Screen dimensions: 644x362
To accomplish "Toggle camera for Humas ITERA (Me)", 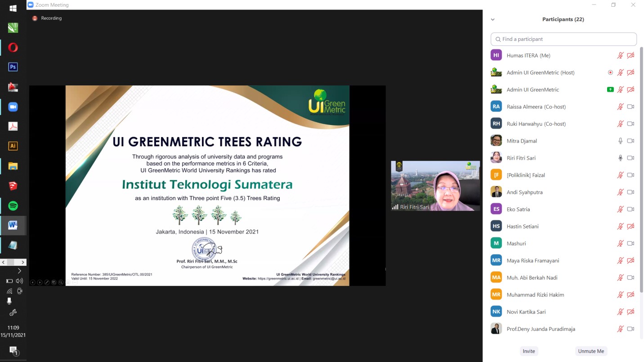I will tap(631, 55).
